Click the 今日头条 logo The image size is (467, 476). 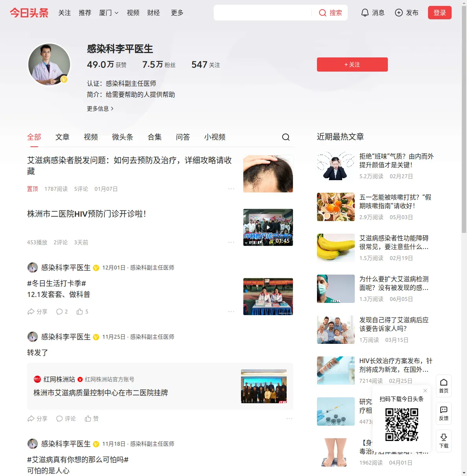point(29,13)
